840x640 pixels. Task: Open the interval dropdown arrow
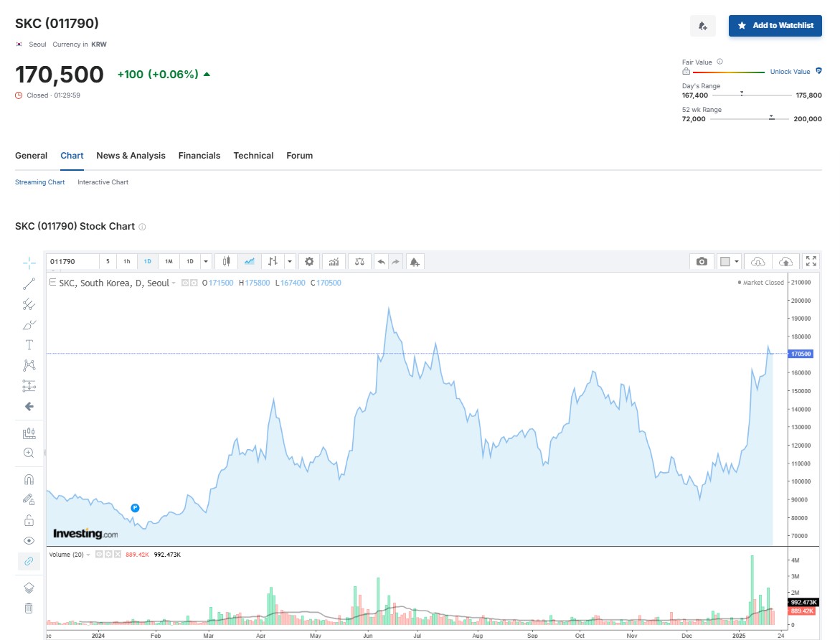click(206, 262)
